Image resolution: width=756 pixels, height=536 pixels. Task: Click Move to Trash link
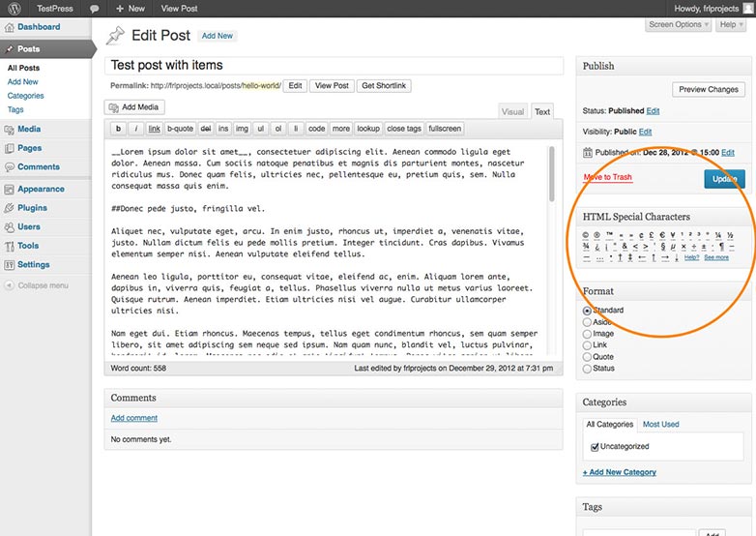[x=607, y=177]
